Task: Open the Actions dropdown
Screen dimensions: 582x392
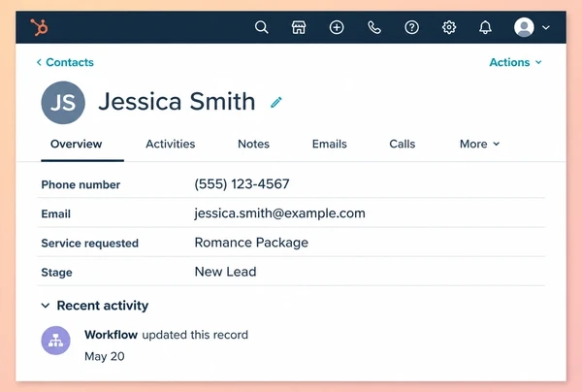Action: (516, 62)
